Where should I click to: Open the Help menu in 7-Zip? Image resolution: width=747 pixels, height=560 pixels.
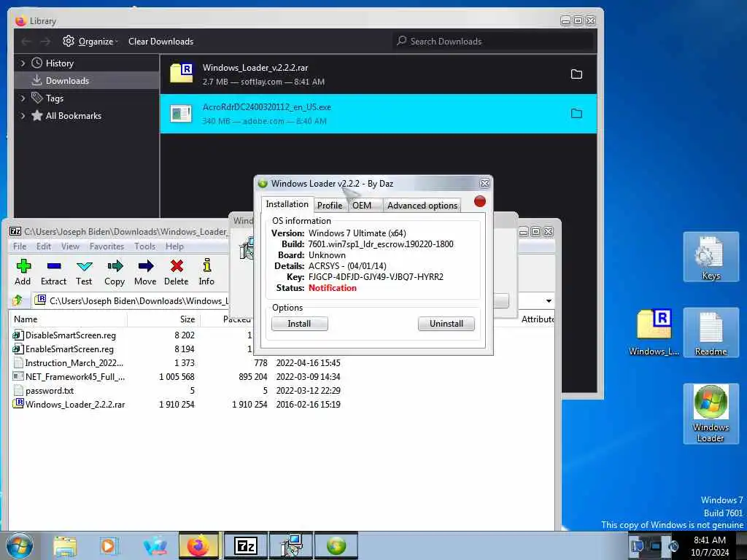(x=174, y=246)
